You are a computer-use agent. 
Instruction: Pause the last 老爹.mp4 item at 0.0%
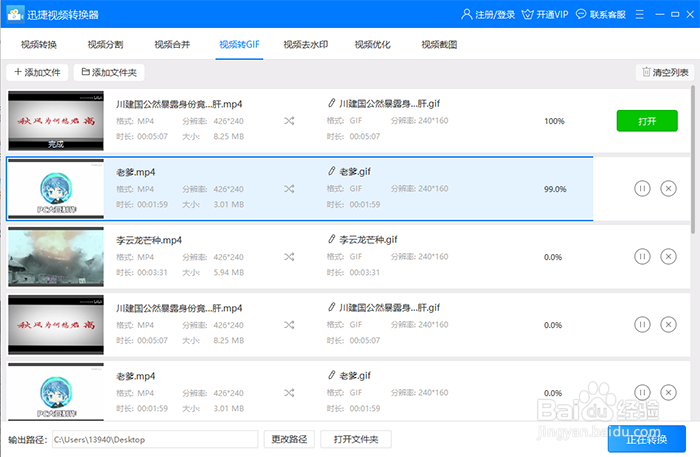(642, 392)
